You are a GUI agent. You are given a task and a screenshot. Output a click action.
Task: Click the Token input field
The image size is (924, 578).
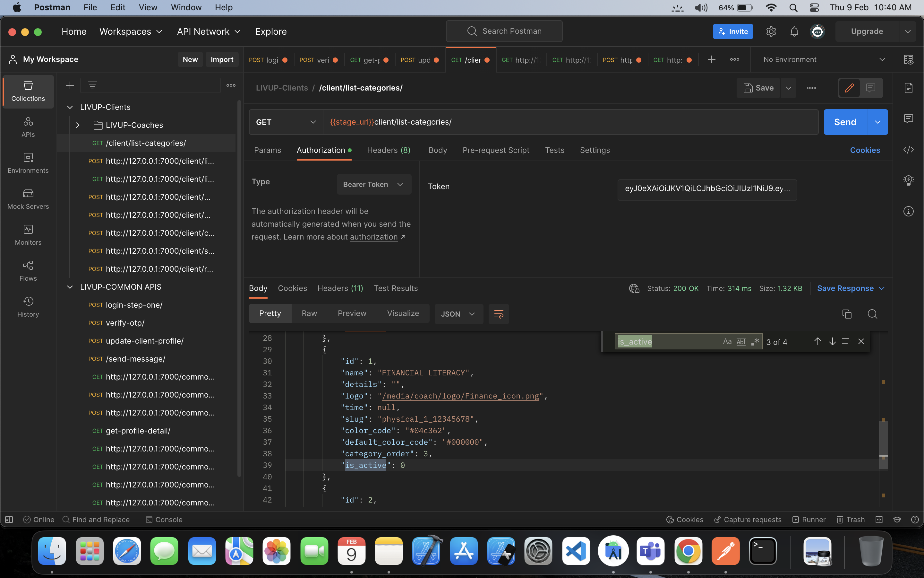coord(707,189)
